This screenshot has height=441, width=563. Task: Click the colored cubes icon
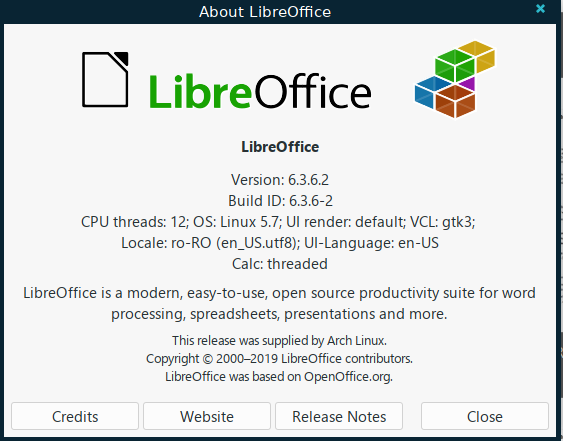455,79
